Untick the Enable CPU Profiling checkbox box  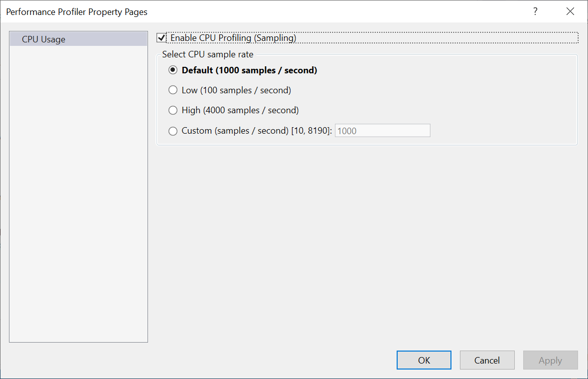pos(161,38)
